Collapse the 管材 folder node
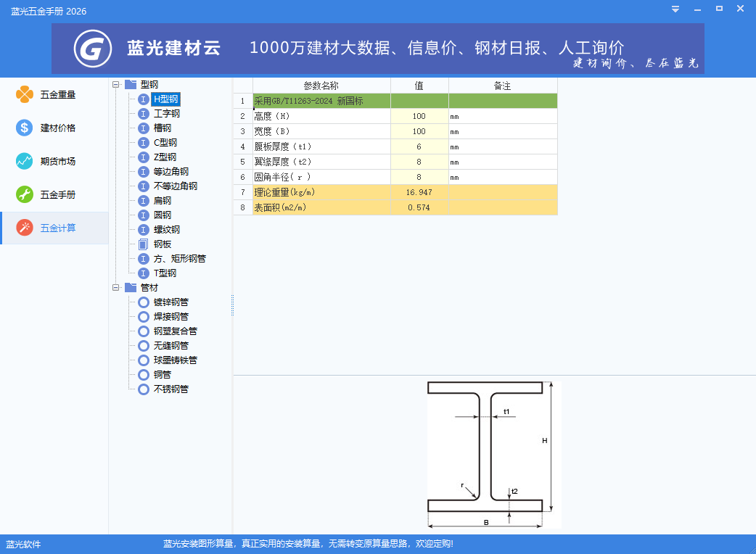 point(116,288)
